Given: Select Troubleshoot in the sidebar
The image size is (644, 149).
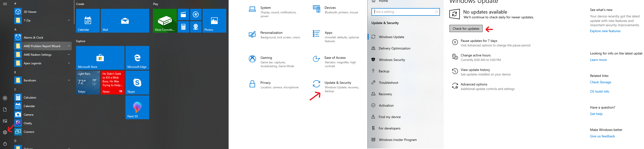Looking at the screenshot, I should [x=388, y=83].
